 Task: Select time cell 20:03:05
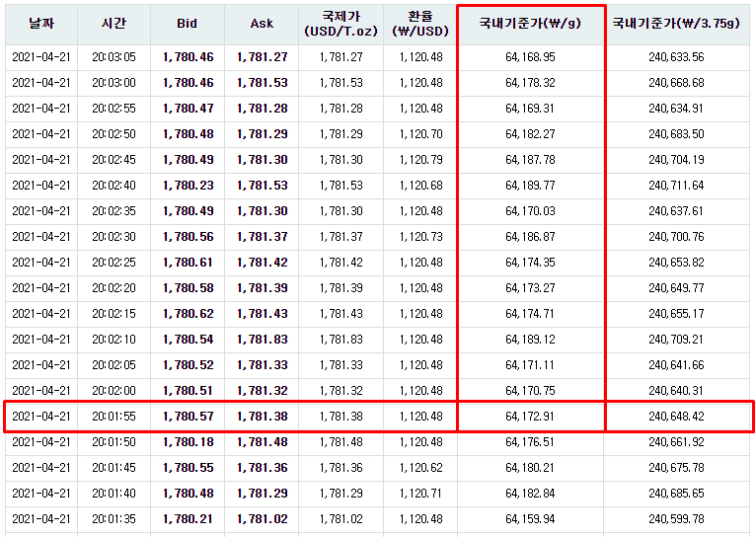point(113,57)
